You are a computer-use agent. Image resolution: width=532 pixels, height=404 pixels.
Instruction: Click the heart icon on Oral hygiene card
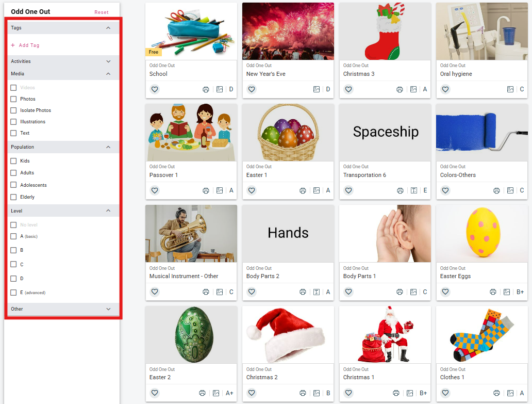pyautogui.click(x=445, y=89)
